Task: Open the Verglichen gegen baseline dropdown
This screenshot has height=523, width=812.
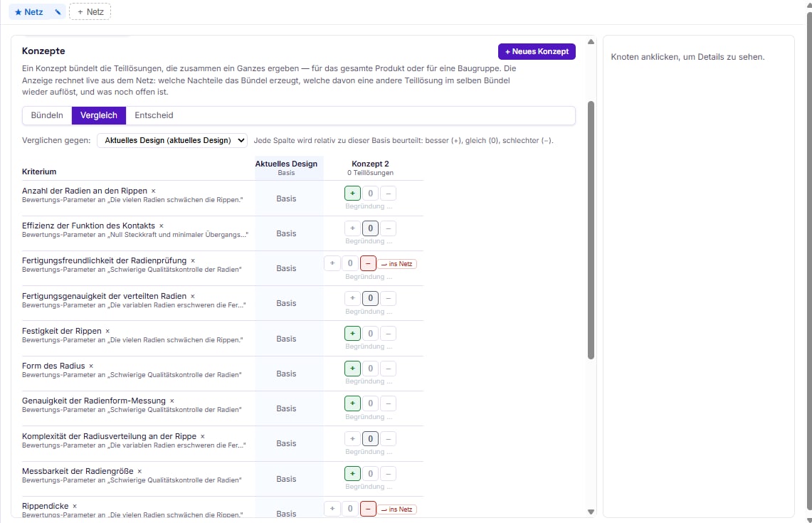Action: 172,140
